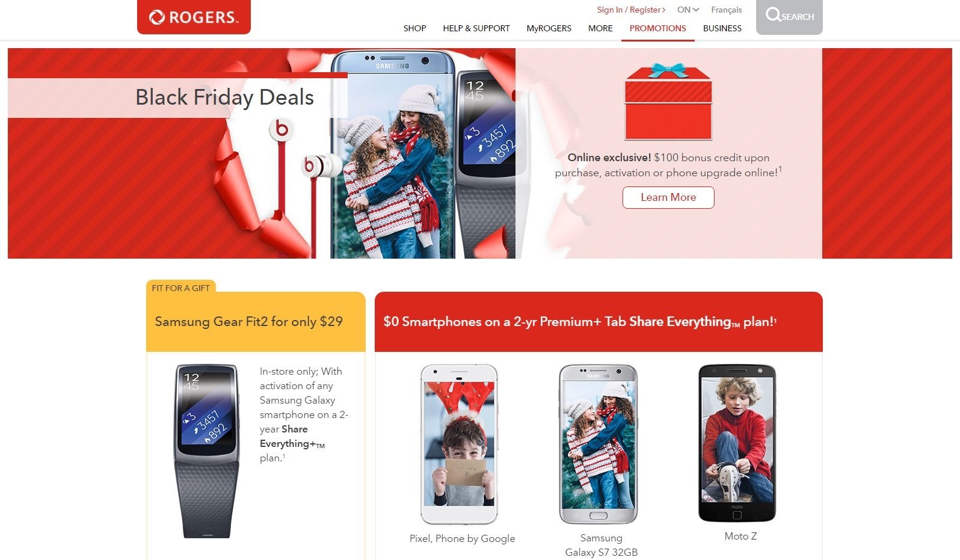Click the Gear Fit2 product image

click(x=206, y=451)
